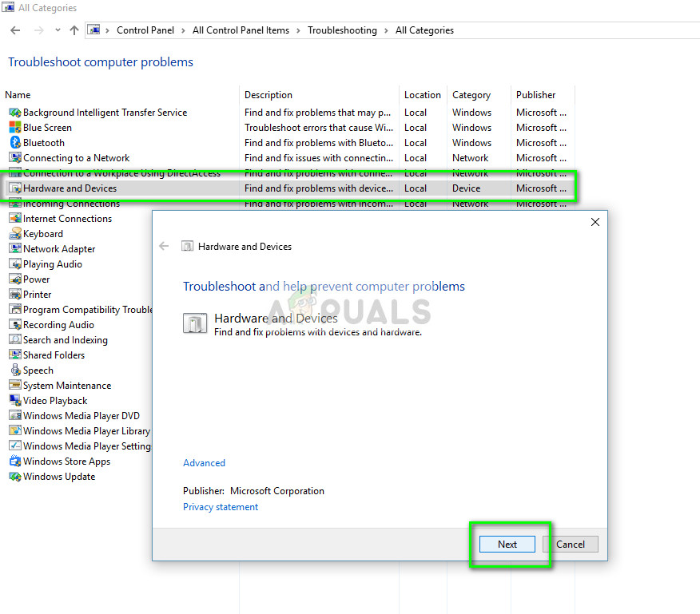Select the Bluetooth list entry
Screen dimensions: 700x614
coord(44,143)
